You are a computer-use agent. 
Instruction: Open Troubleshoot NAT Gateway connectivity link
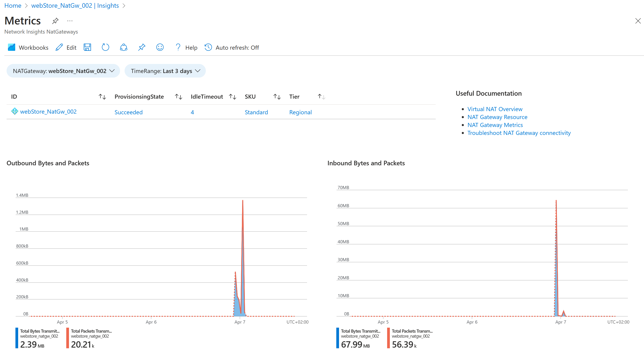tap(519, 133)
